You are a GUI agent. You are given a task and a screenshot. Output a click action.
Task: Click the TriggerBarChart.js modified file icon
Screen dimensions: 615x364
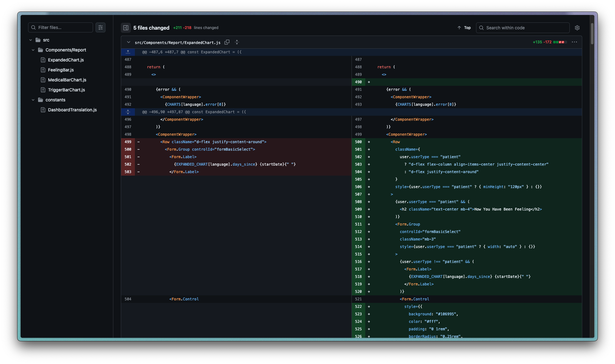43,90
